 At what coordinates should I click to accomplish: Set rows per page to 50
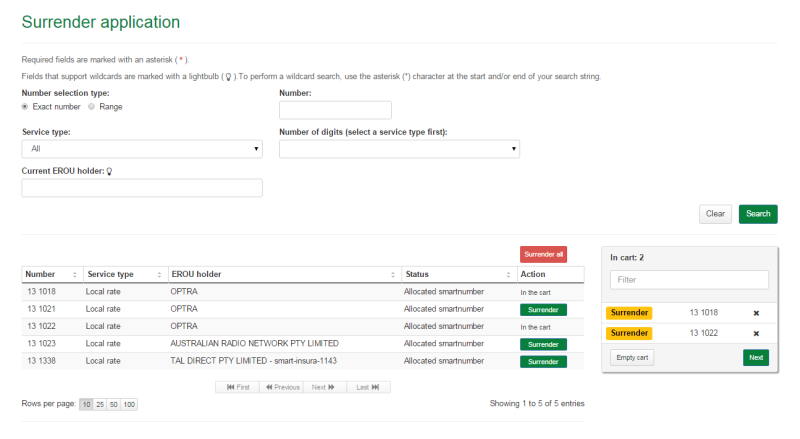click(x=114, y=405)
